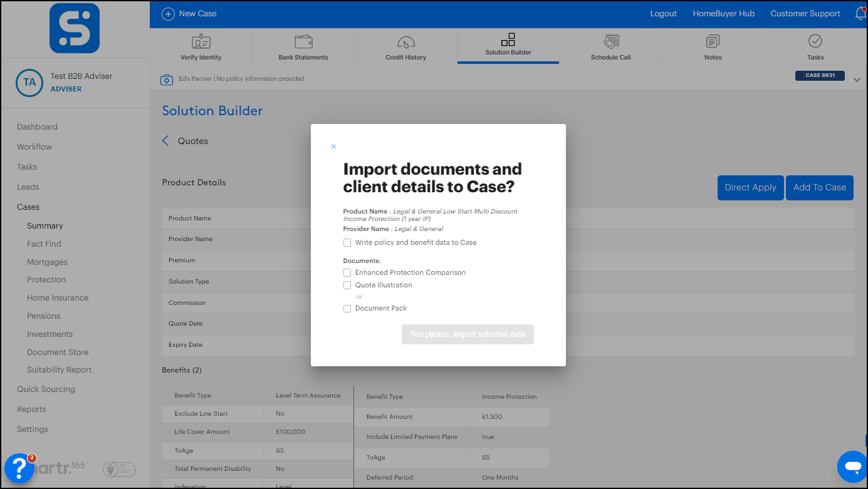Open the Tasks checkmark icon
The height and width of the screenshot is (489, 868).
tap(815, 41)
